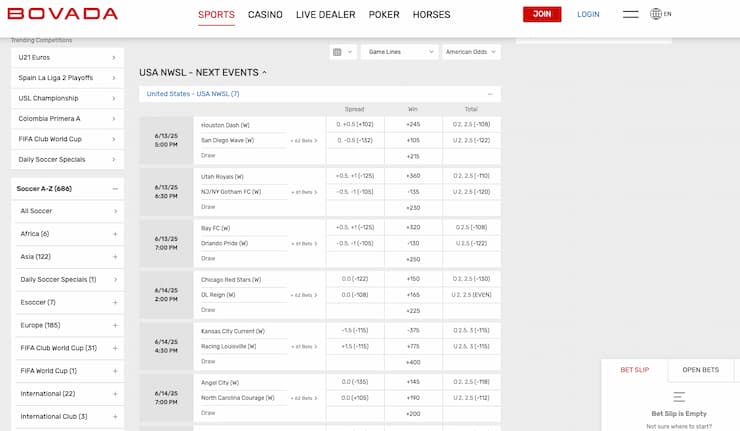Show more bets for Bay FC match

(x=304, y=244)
